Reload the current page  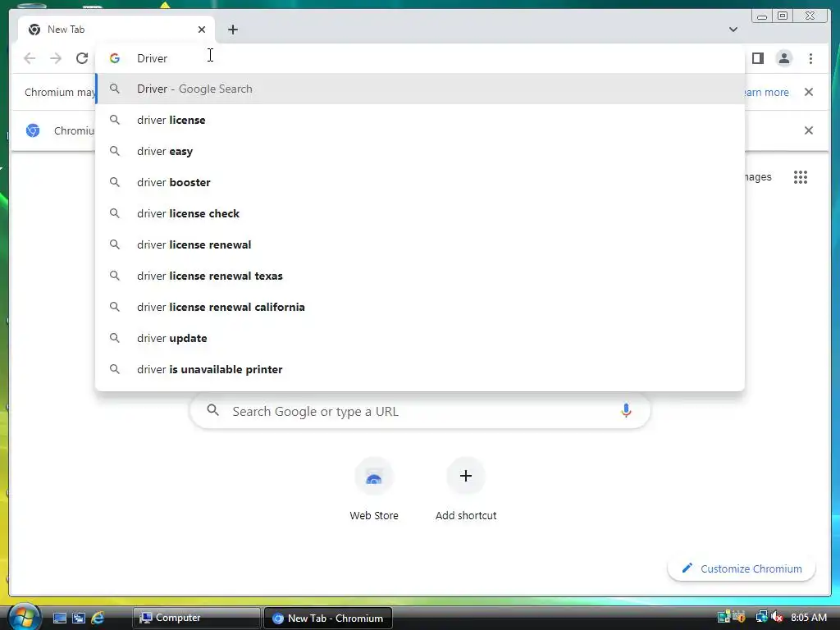point(82,58)
